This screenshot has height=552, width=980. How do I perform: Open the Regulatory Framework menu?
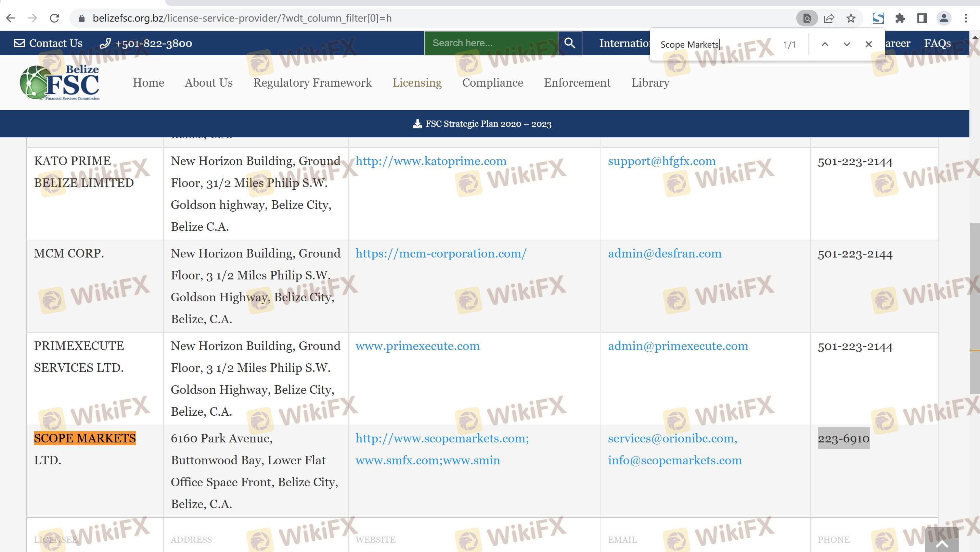[x=312, y=83]
